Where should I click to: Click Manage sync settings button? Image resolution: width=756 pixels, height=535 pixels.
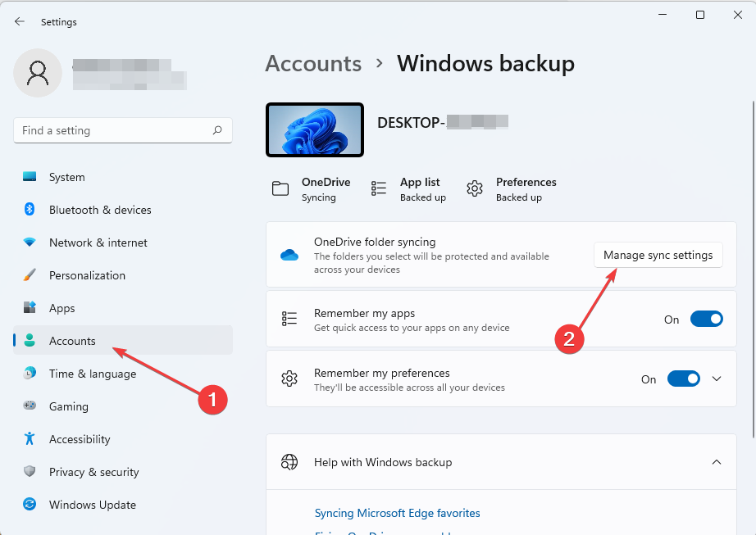pos(658,255)
